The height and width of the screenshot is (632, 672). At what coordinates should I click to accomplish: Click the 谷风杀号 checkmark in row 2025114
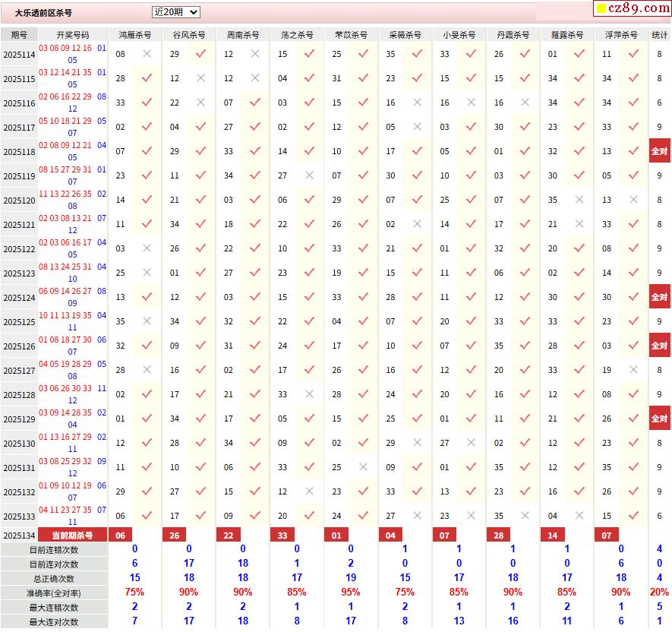pos(200,54)
